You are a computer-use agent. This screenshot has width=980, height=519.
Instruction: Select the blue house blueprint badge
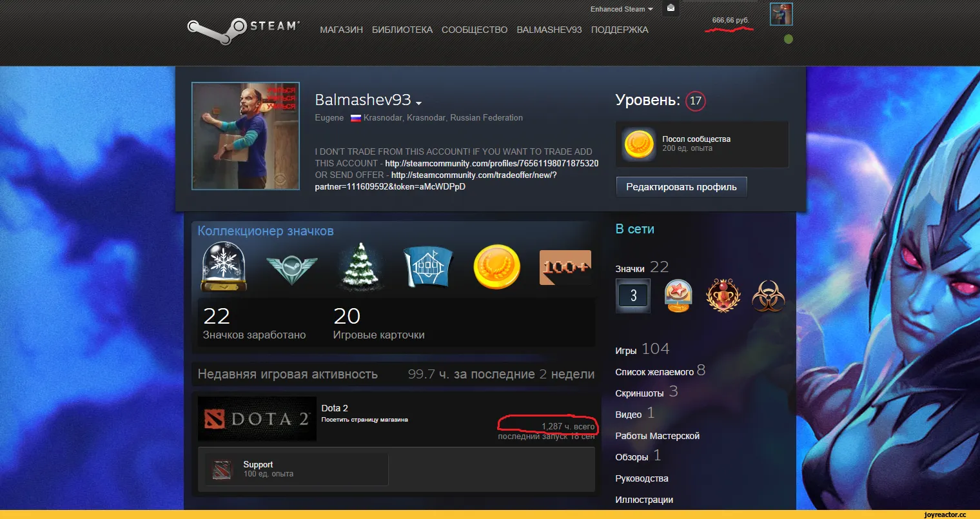click(x=427, y=267)
